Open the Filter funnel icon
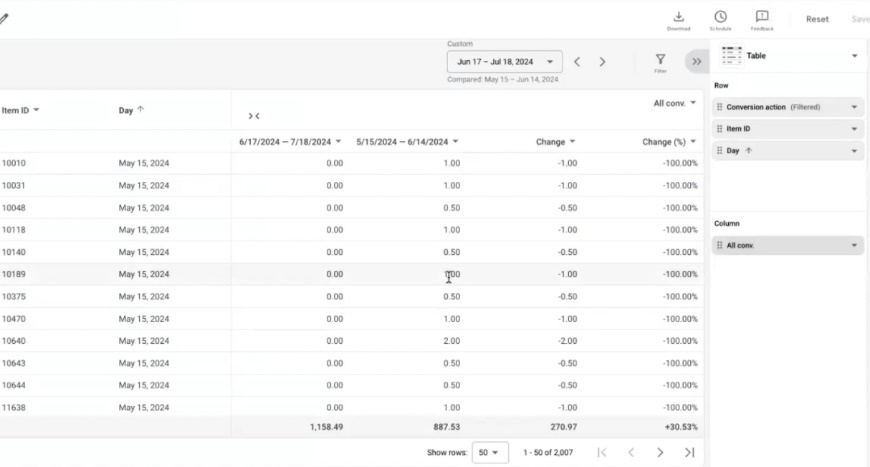The image size is (870, 467). (660, 61)
